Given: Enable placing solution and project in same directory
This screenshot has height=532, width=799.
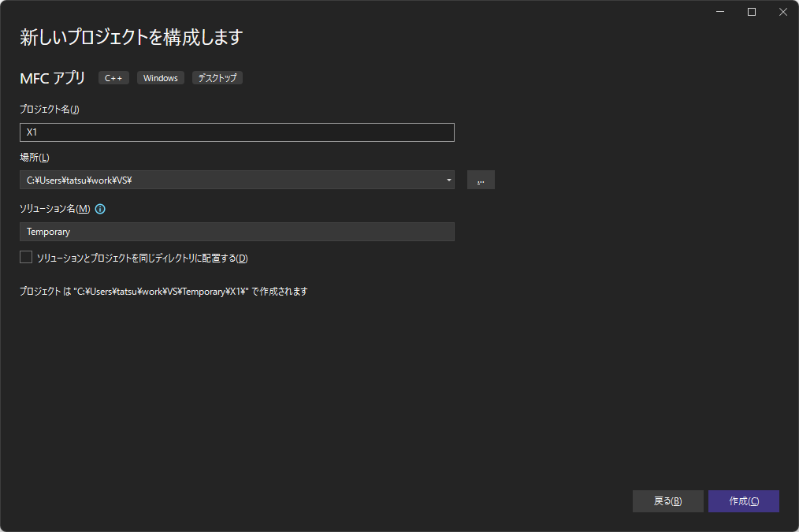Looking at the screenshot, I should 26,257.
